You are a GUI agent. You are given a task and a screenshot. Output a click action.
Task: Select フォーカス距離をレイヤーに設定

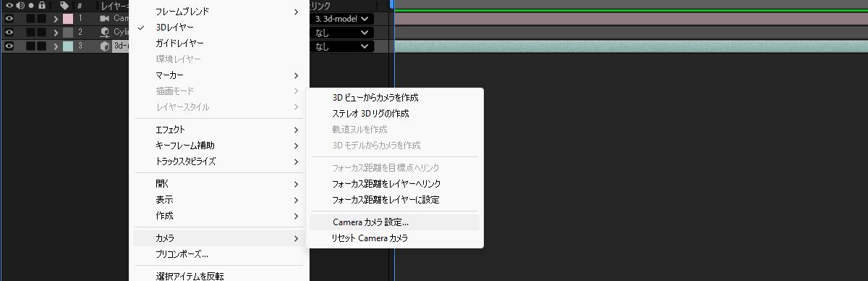click(394, 199)
